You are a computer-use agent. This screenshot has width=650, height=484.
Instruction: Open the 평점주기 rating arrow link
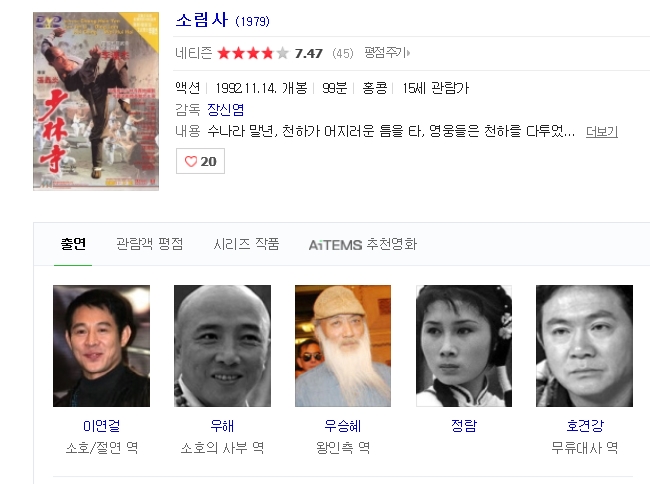tap(387, 53)
